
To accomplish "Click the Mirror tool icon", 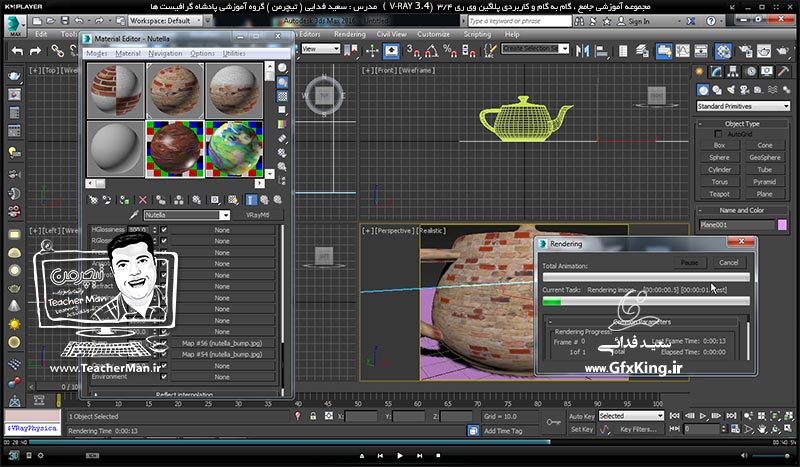I will pyautogui.click(x=582, y=51).
